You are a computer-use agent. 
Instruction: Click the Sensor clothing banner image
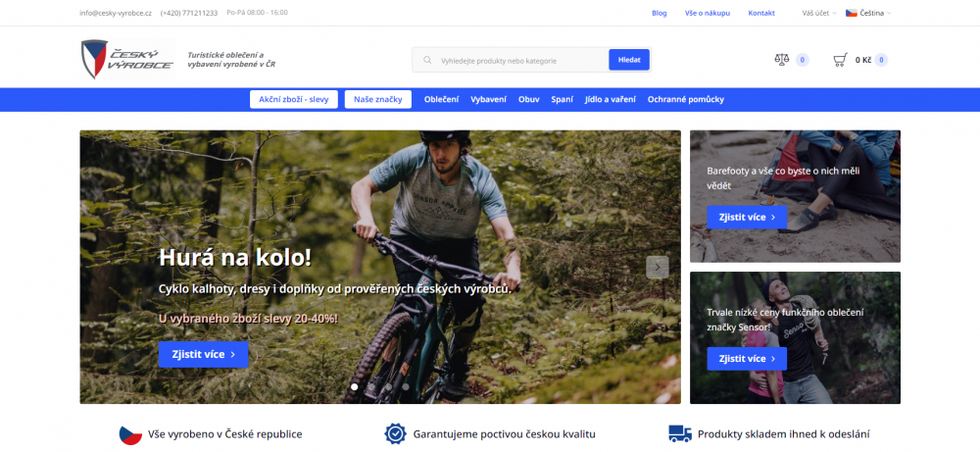[795, 337]
